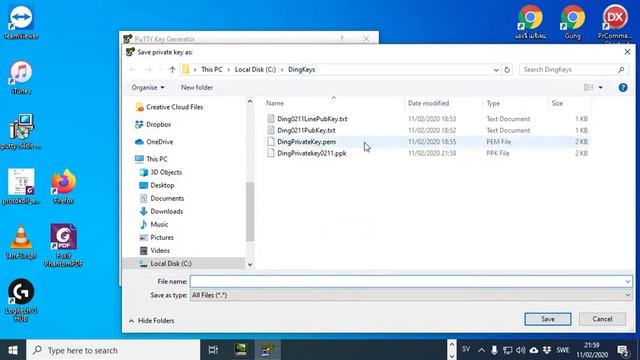Click the Cancel button
This screenshot has width=640, height=360.
point(602,319)
